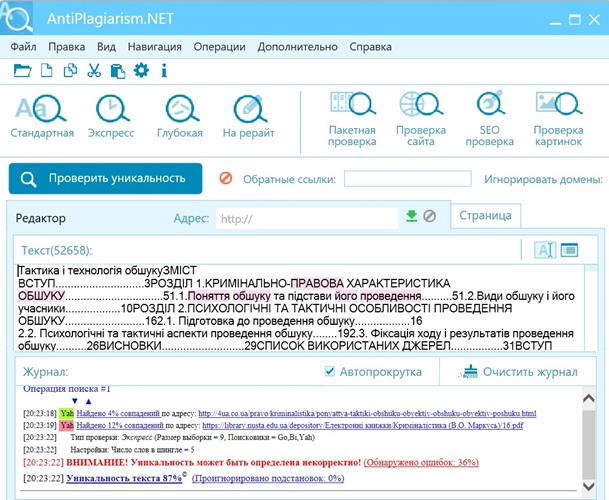The width and height of the screenshot is (609, 500).
Task: Cut text with the scissors icon
Action: tap(94, 71)
